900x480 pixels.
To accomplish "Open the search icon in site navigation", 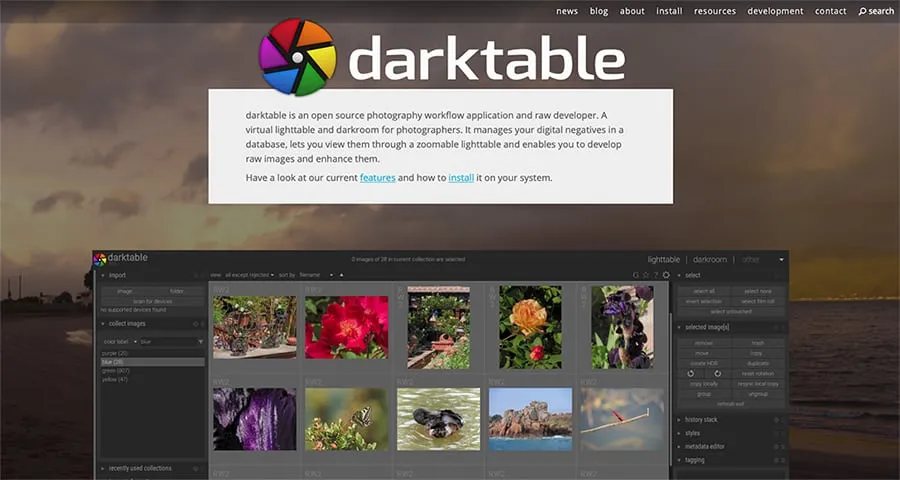I will 862,11.
